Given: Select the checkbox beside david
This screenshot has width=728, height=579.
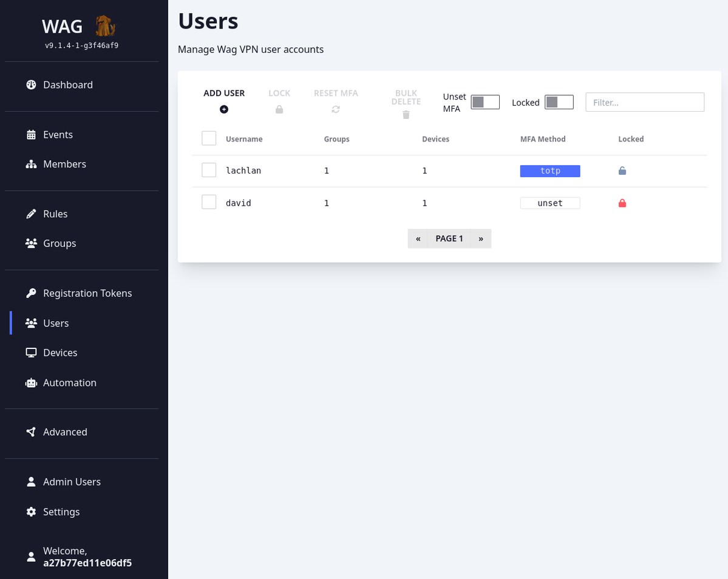Looking at the screenshot, I should [209, 202].
